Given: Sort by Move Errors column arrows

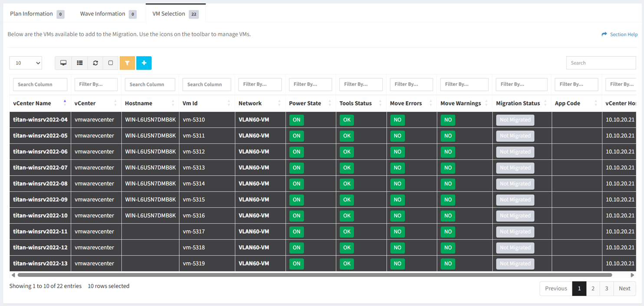Looking at the screenshot, I should (x=431, y=103).
